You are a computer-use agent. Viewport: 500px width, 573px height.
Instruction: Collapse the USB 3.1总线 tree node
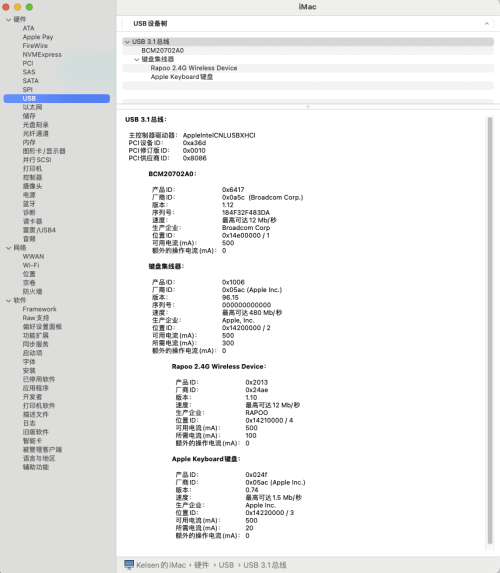click(x=127, y=42)
